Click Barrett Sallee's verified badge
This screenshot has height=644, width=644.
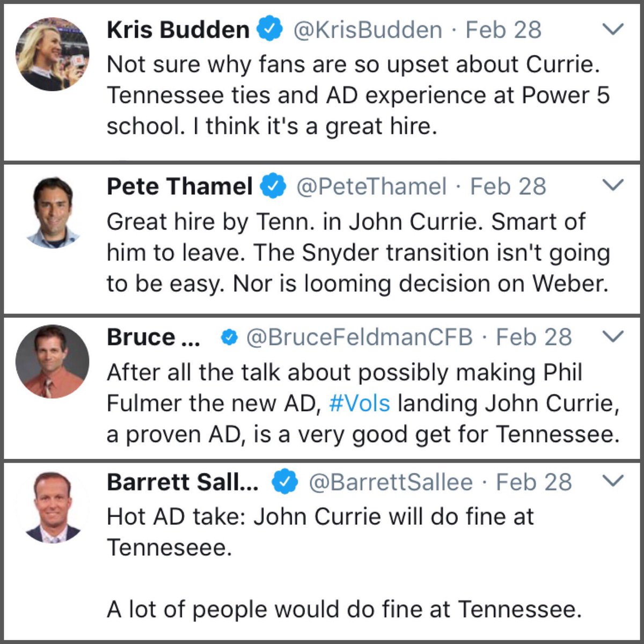click(x=285, y=482)
